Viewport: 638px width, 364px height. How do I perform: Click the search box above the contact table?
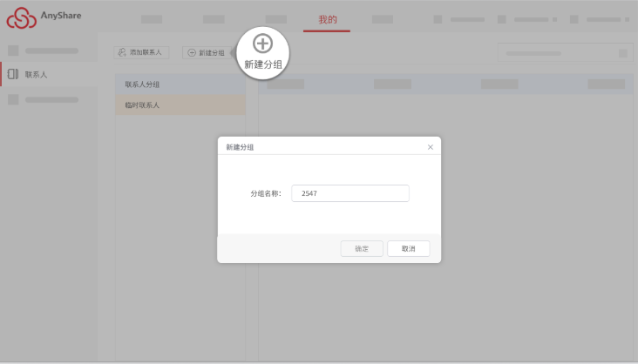pyautogui.click(x=558, y=53)
